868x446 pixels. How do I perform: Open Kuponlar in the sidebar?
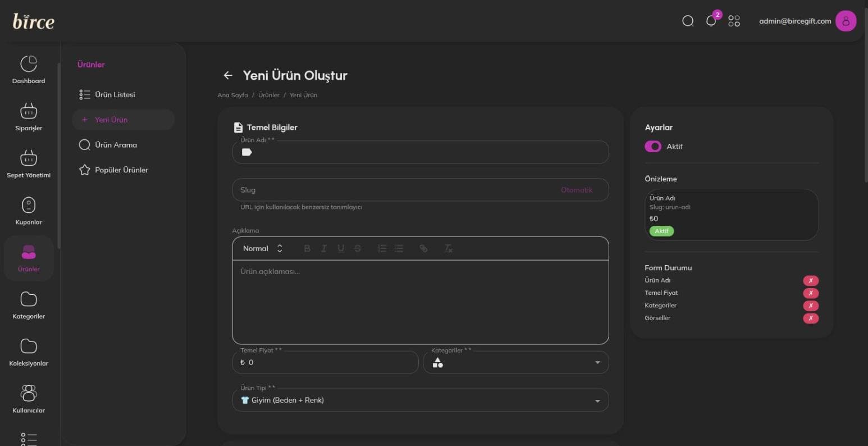[x=29, y=211]
